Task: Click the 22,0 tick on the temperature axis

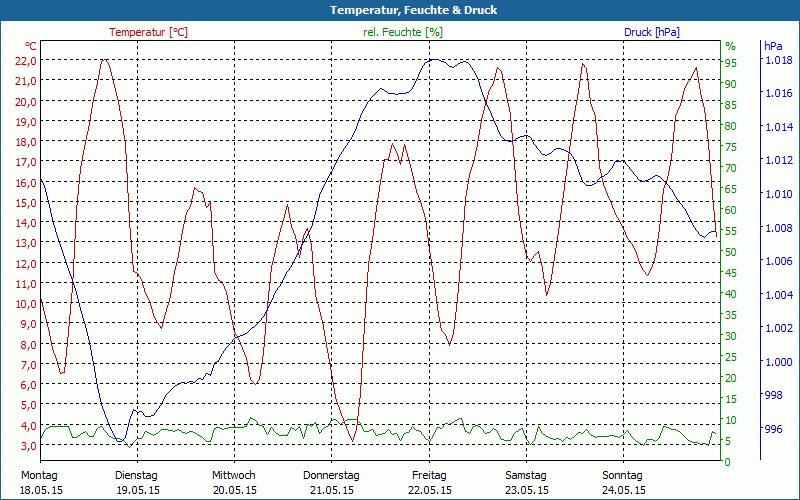Action: click(26, 60)
